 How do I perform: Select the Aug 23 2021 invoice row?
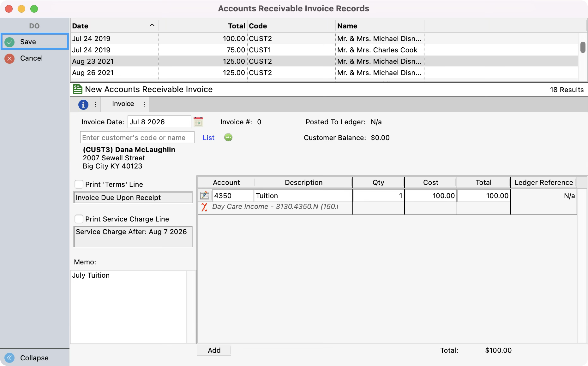[x=324, y=61]
